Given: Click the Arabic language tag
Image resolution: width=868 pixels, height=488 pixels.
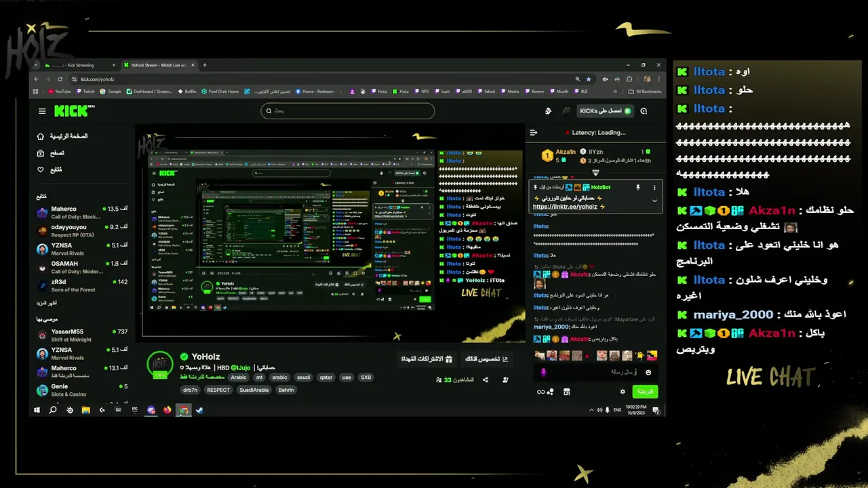Looking at the screenshot, I should pos(239,378).
